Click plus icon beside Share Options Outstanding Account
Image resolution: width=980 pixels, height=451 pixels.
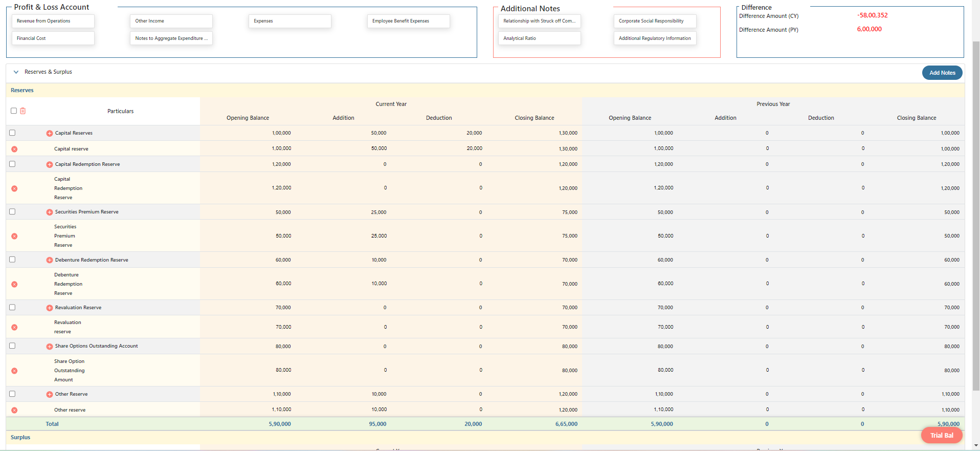pyautogui.click(x=50, y=346)
